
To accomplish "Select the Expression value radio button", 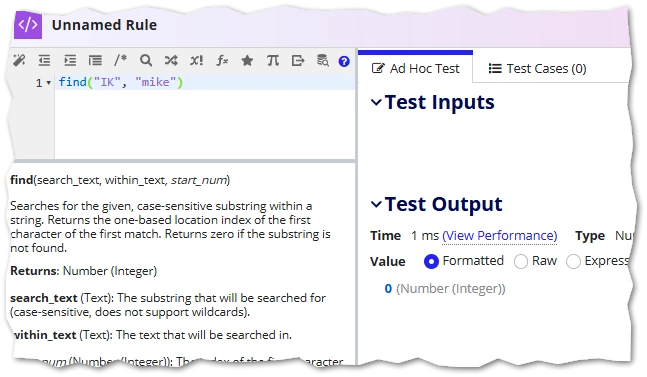I will [574, 261].
